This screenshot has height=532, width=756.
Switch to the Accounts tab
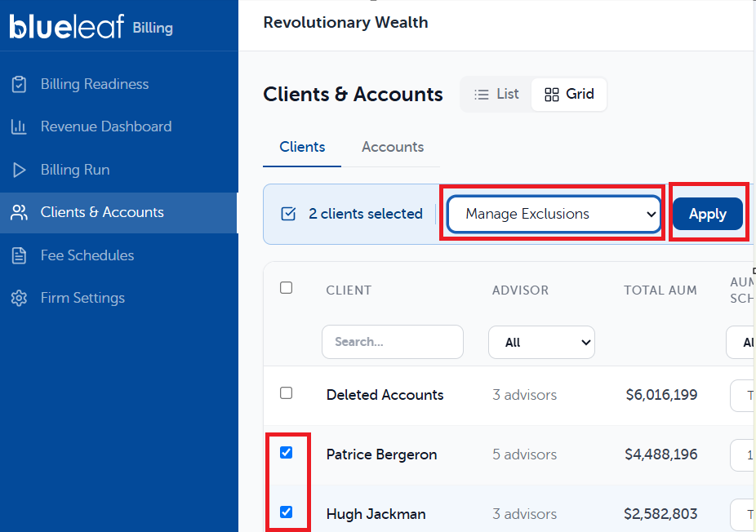coord(393,147)
